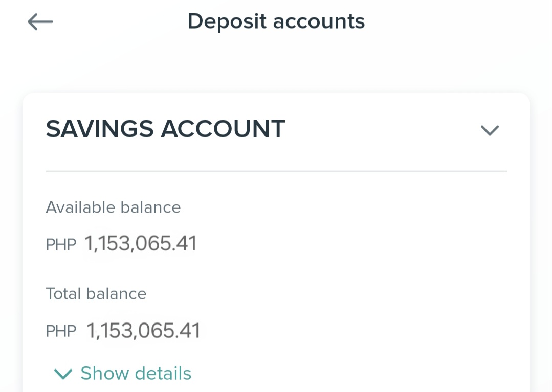Collapse the Savings Account chevron
Screen dimensions: 552x392
coord(490,130)
